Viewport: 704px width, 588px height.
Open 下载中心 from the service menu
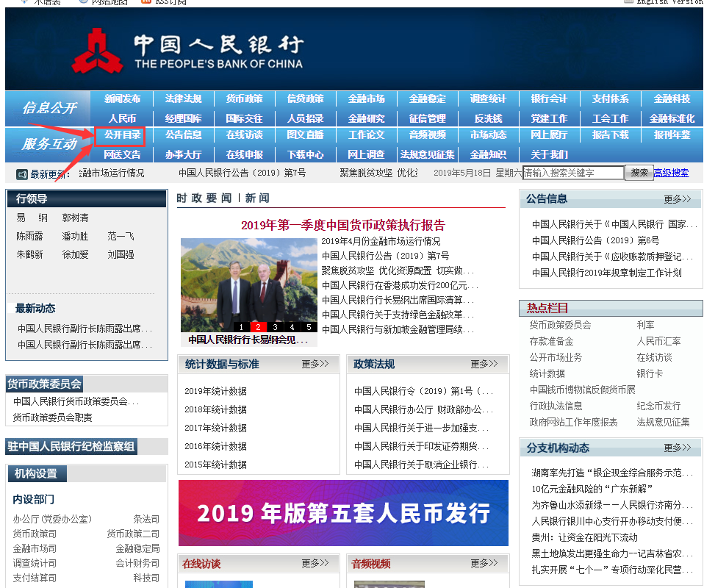pos(305,154)
